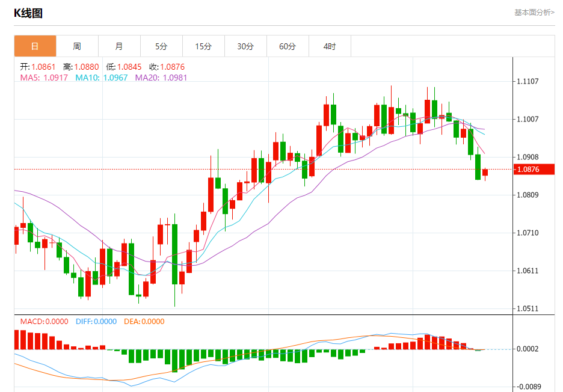Click the 1.0809 axis label

point(528,195)
